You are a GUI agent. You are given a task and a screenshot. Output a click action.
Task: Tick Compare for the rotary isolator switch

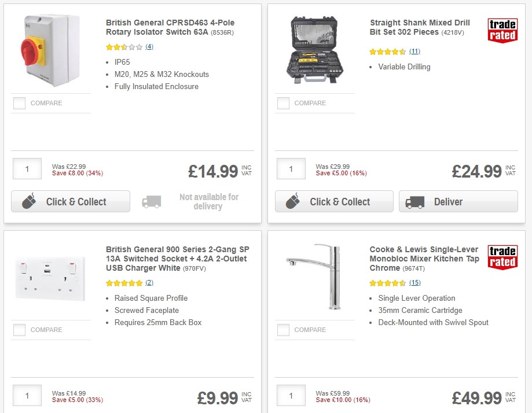tap(19, 103)
